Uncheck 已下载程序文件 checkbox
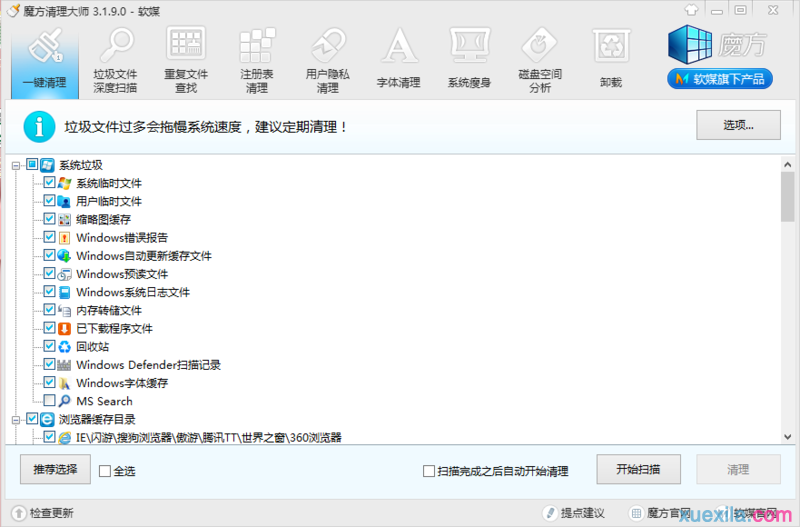 [49, 328]
